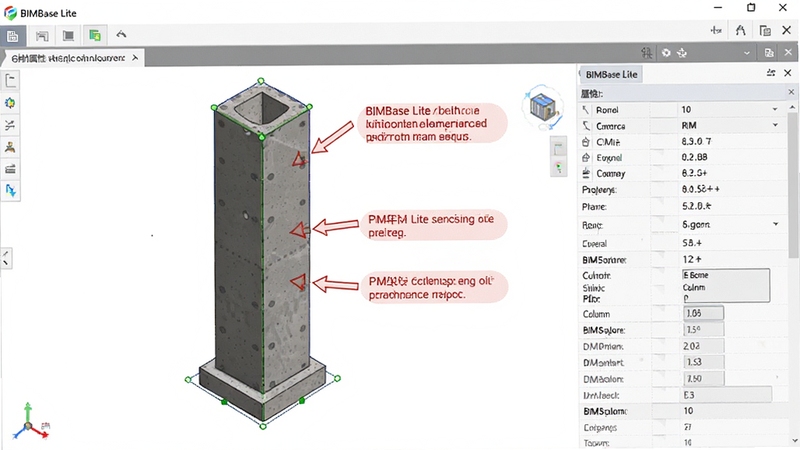The image size is (800, 450).
Task: Click the BIMSplome value 10
Action: tap(688, 411)
